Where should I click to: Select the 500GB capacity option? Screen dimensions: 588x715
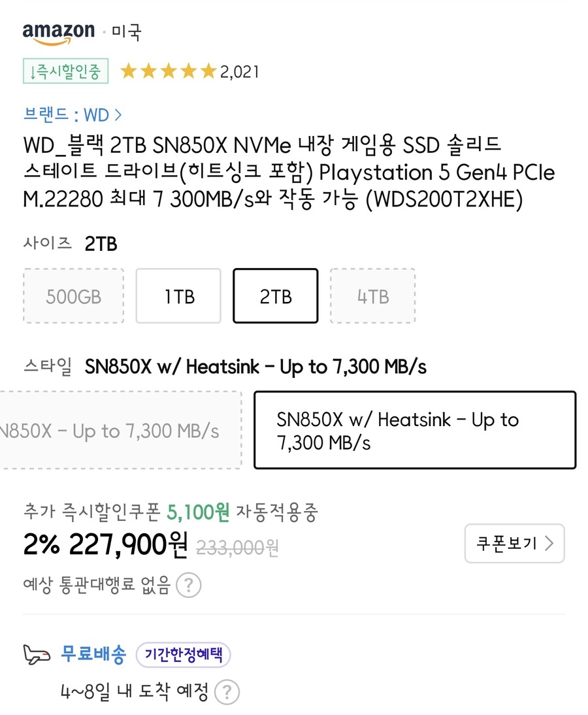pyautogui.click(x=73, y=295)
